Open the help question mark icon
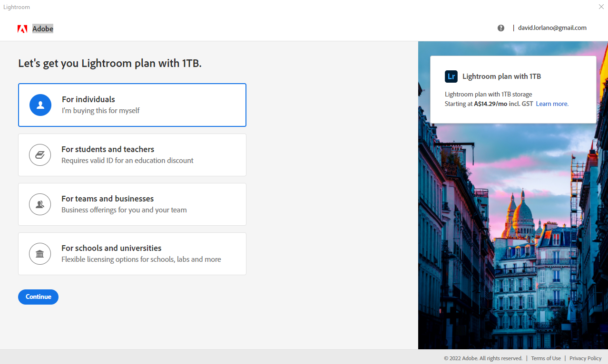 [500, 28]
